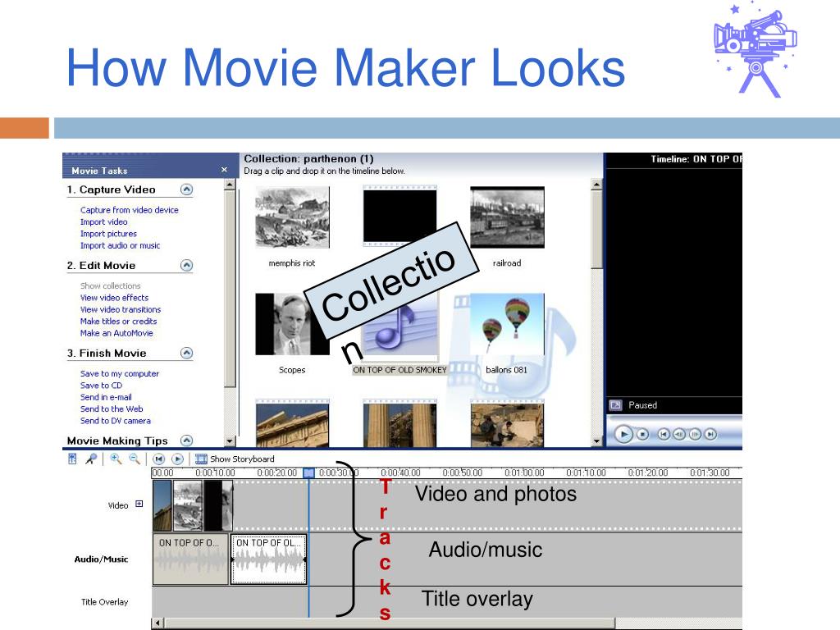Select the first video clip on timeline
Viewport: 840px width, 630px height.
pyautogui.click(x=162, y=505)
